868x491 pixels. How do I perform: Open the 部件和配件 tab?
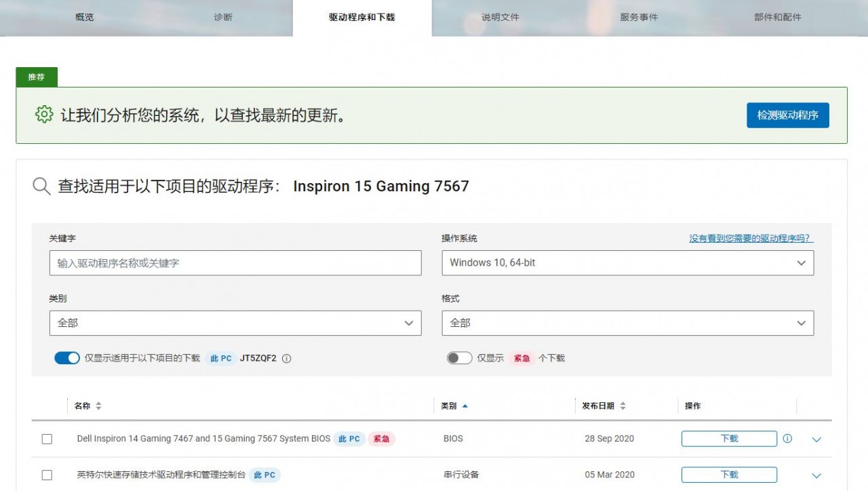pos(776,17)
